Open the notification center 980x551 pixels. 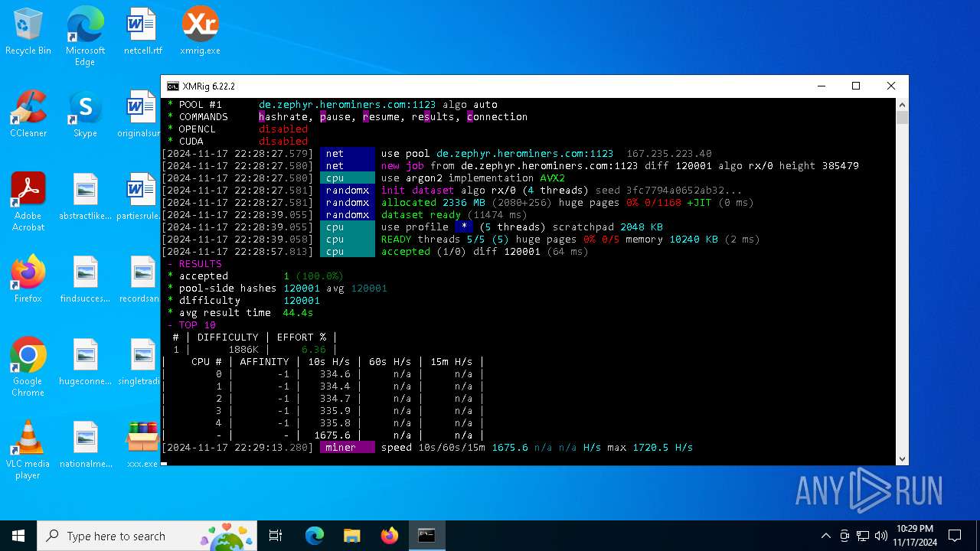[955, 536]
